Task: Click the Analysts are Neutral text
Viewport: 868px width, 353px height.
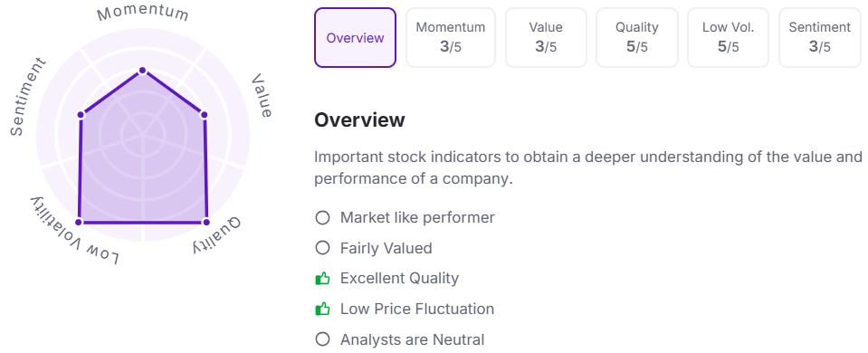Action: pos(412,339)
